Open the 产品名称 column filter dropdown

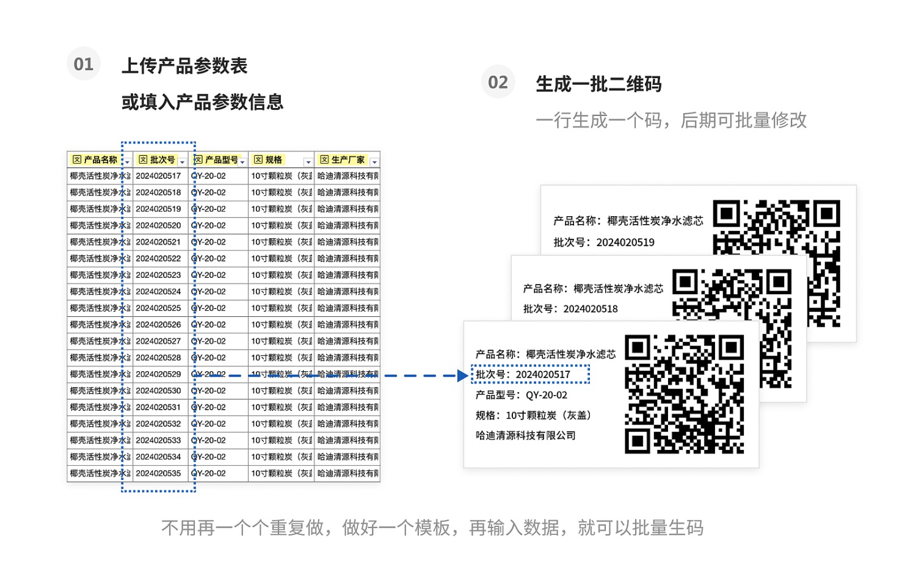127,162
